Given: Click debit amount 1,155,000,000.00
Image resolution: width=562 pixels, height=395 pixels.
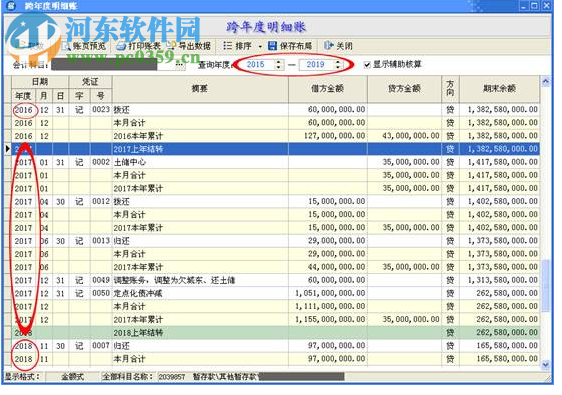Looking at the screenshot, I should tap(330, 319).
